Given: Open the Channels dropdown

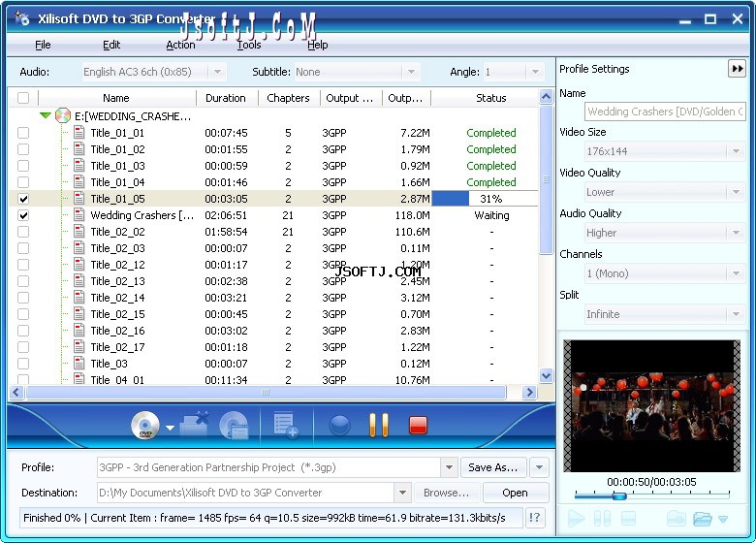Looking at the screenshot, I should click(x=736, y=273).
